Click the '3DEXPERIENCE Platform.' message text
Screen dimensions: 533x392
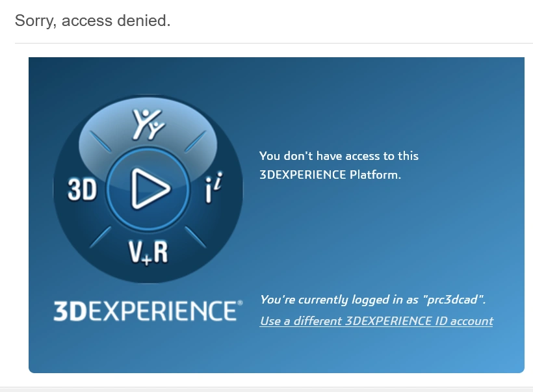click(x=330, y=175)
